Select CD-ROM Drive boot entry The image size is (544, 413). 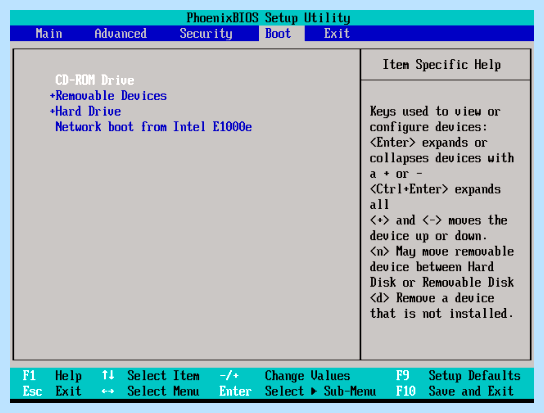pos(95,80)
